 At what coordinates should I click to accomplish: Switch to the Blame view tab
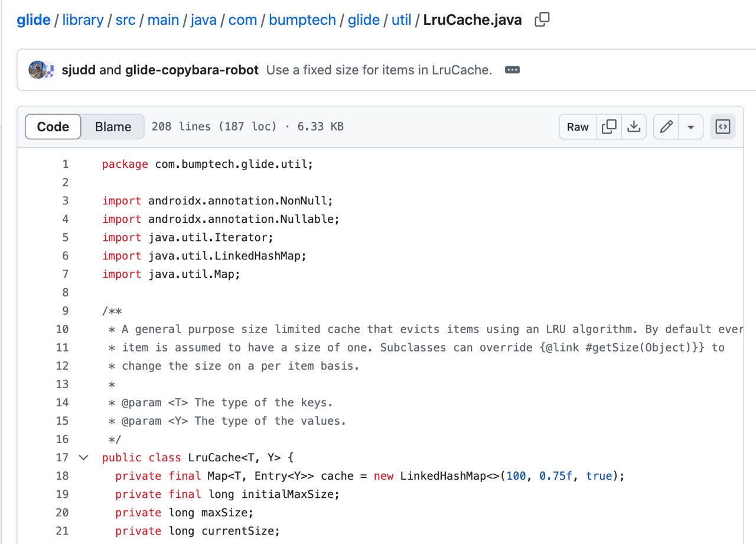[113, 126]
